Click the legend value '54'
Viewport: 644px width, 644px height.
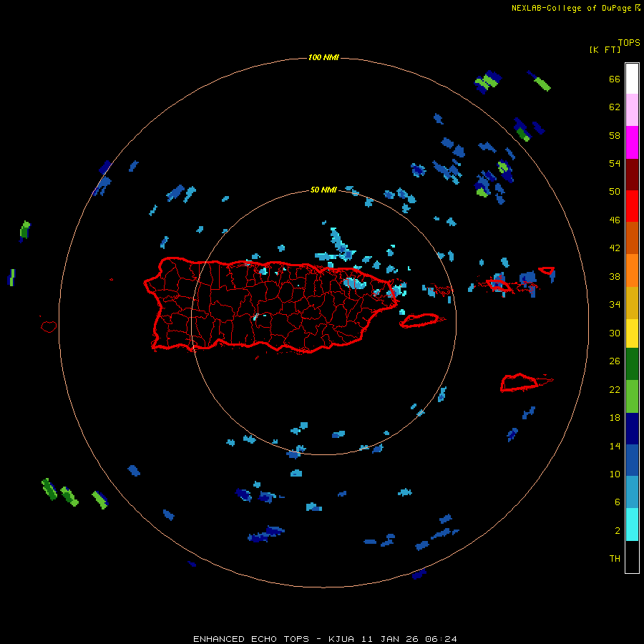(x=615, y=163)
